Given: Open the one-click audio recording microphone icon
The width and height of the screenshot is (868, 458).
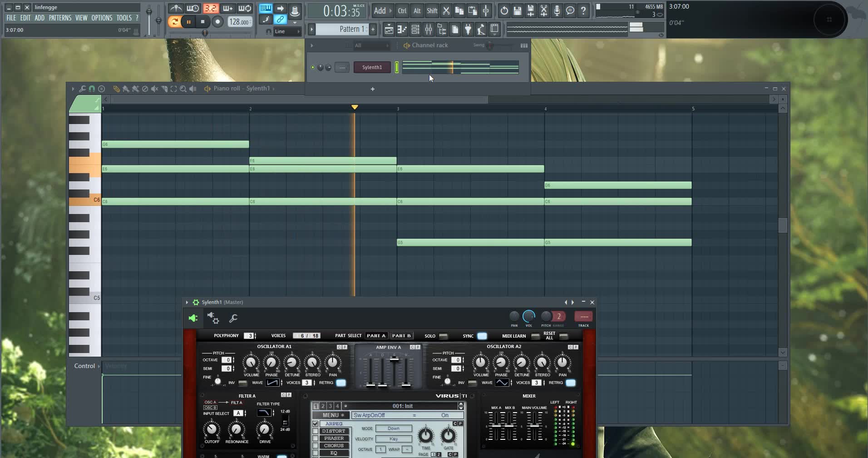Looking at the screenshot, I should coord(557,10).
